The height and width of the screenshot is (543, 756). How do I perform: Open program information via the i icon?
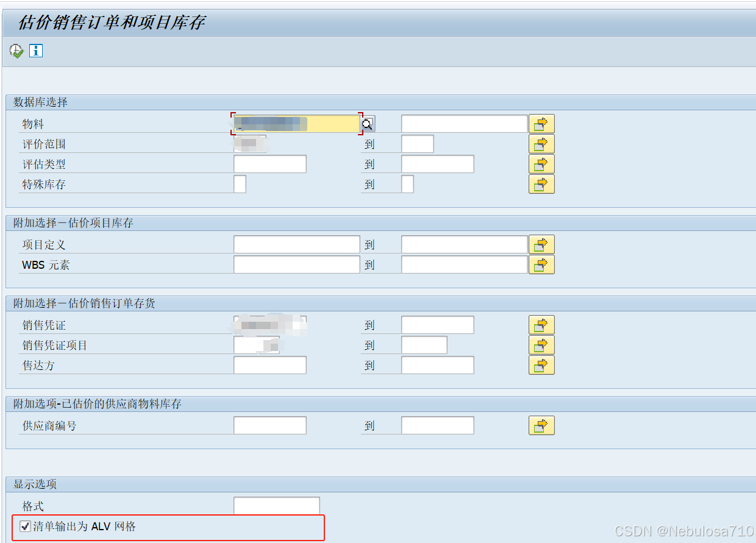[35, 51]
